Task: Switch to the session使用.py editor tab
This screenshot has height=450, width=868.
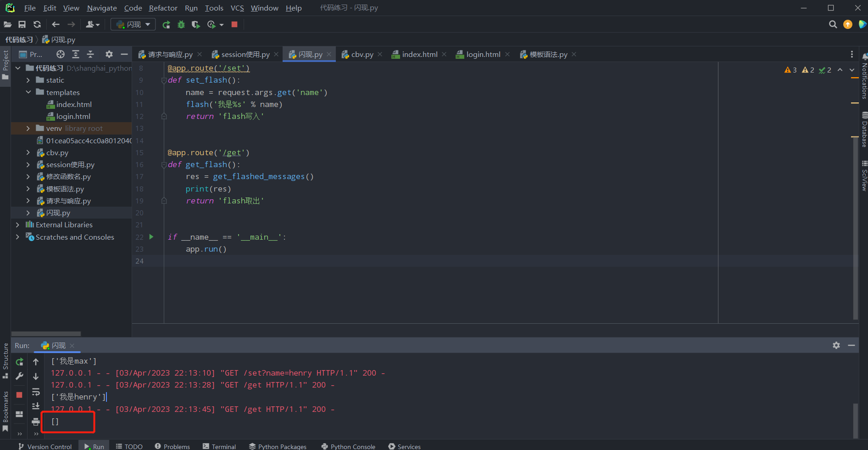Action: tap(245, 54)
